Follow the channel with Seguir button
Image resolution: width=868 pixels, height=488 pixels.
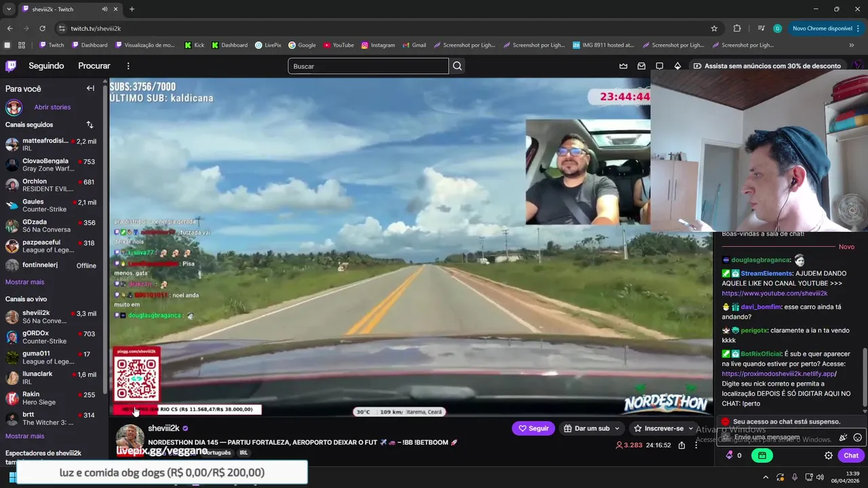533,428
